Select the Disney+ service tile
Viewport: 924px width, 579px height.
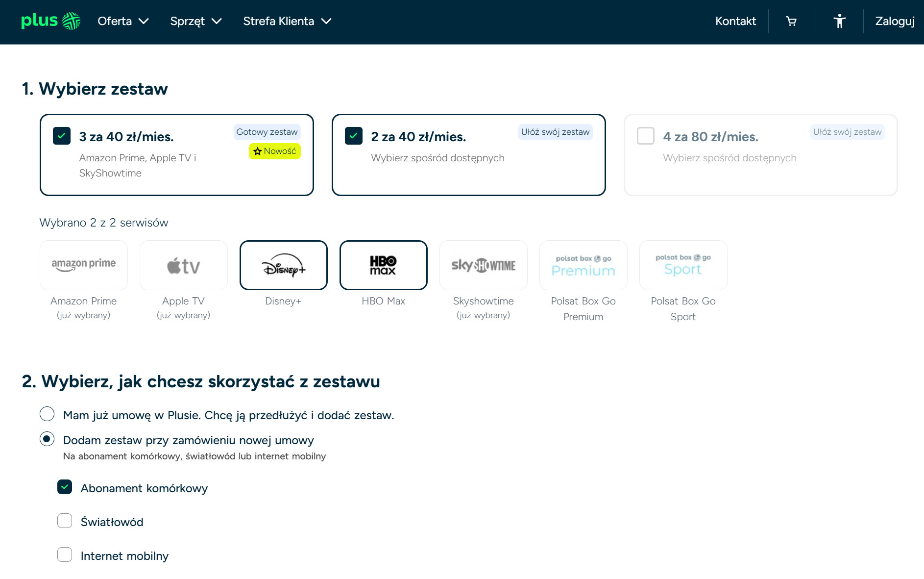[283, 265]
